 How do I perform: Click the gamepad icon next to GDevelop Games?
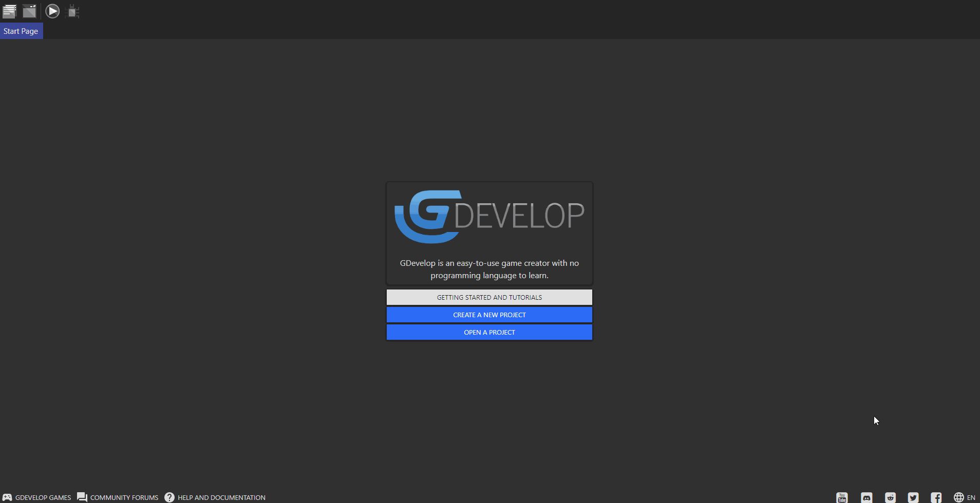click(7, 497)
